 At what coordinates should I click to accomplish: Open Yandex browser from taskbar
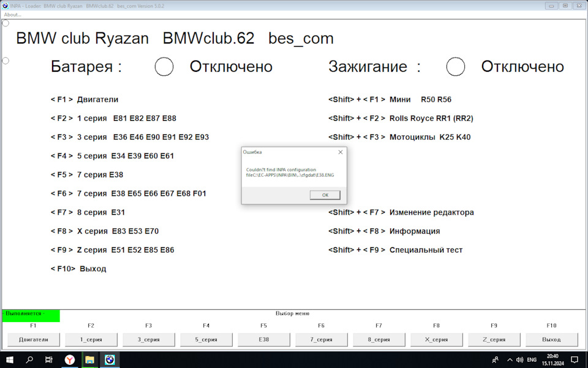tap(69, 360)
